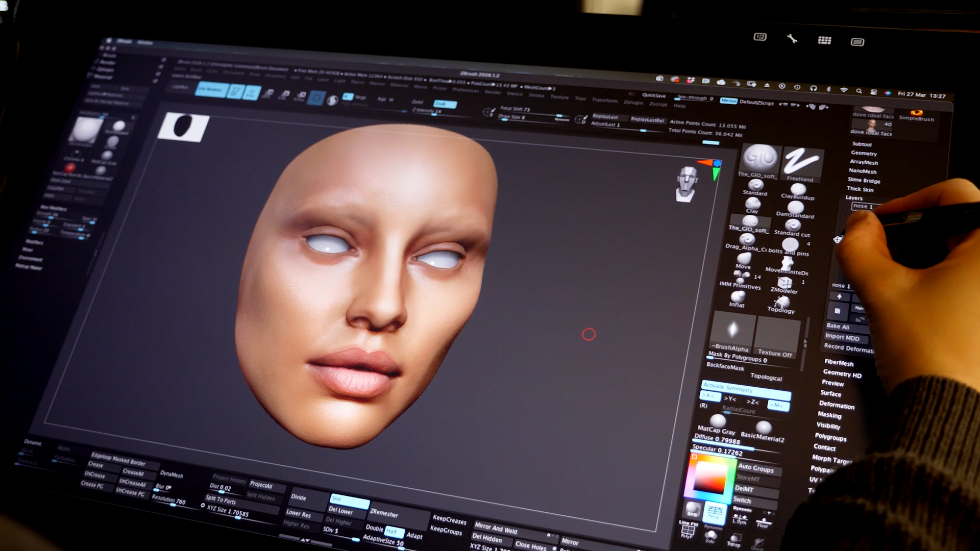980x551 pixels.
Task: Open the BrushAlpha picker
Action: [x=732, y=332]
